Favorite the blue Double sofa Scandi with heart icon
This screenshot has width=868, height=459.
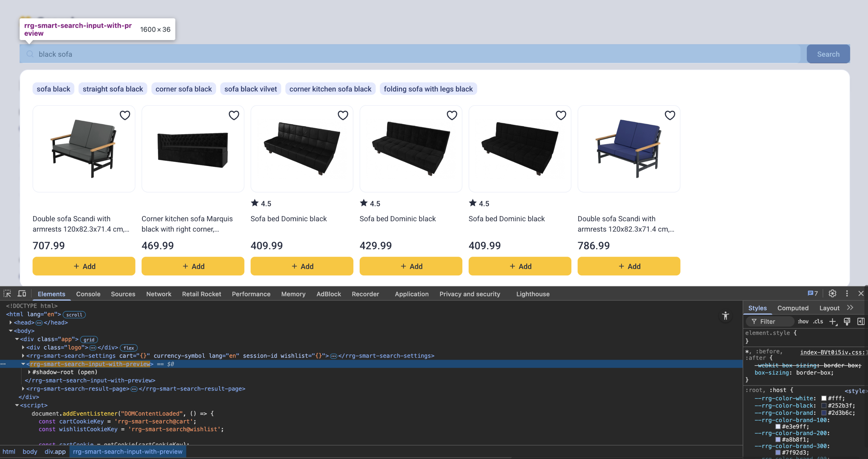click(670, 115)
